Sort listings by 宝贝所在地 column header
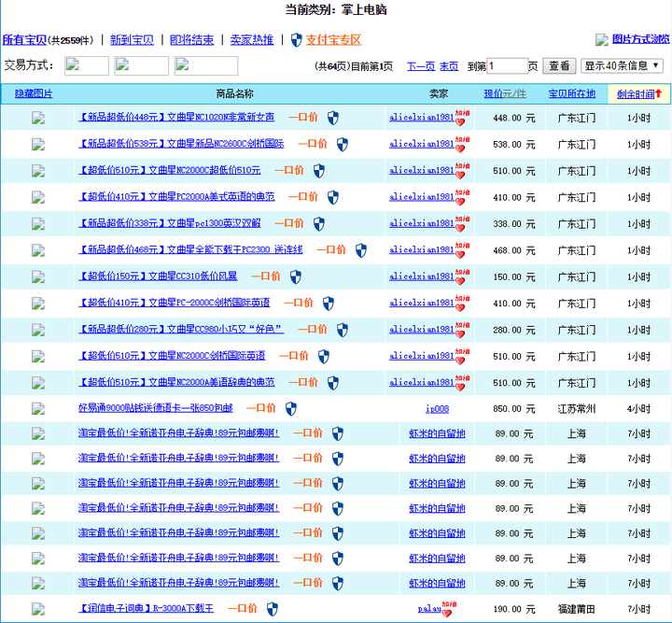This screenshot has height=623, width=672. [x=571, y=93]
